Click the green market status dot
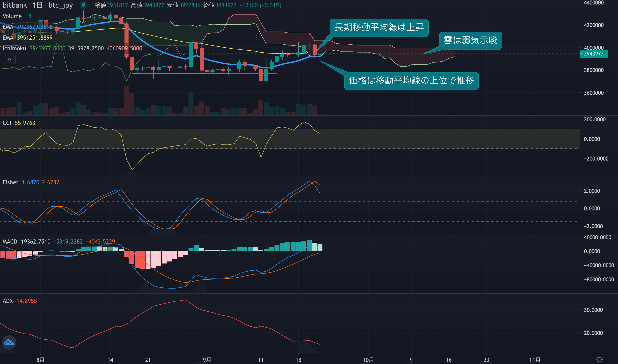Image resolution: width=618 pixels, height=364 pixels. coord(84,5)
